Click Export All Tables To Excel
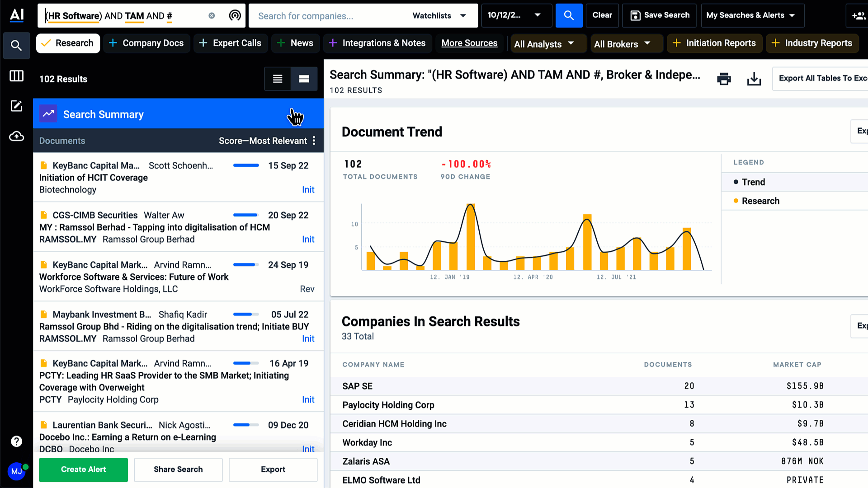Viewport: 868px width, 488px height. (x=820, y=79)
